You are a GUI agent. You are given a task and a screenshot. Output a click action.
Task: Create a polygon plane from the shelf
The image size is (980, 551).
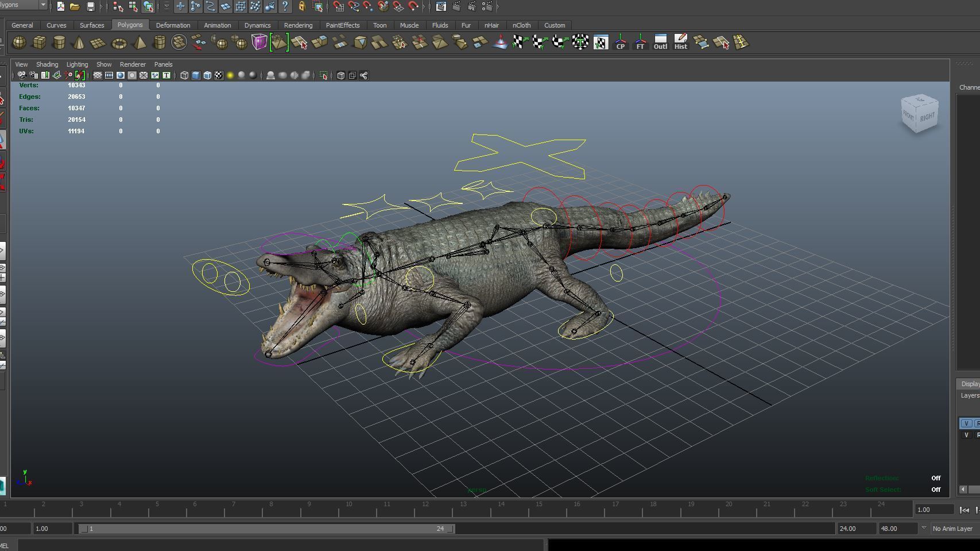[99, 43]
